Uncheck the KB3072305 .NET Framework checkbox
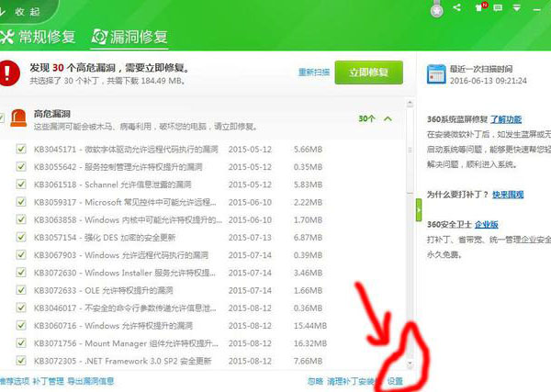Screen dimensions: 551x392 point(21,360)
